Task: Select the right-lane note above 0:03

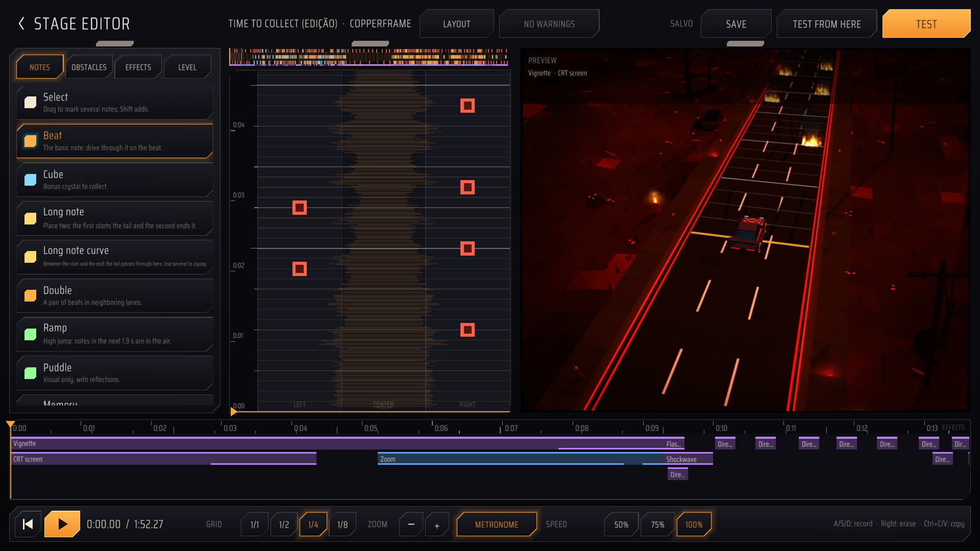Action: tap(467, 187)
